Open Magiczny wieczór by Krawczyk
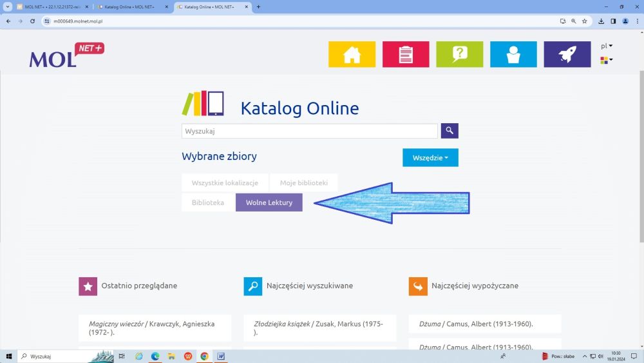The image size is (644, 363). pyautogui.click(x=155, y=328)
